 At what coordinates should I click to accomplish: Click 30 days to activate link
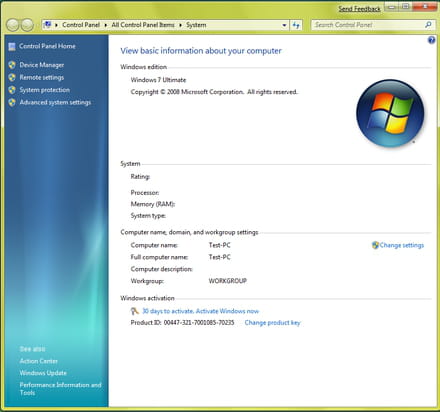click(x=200, y=311)
